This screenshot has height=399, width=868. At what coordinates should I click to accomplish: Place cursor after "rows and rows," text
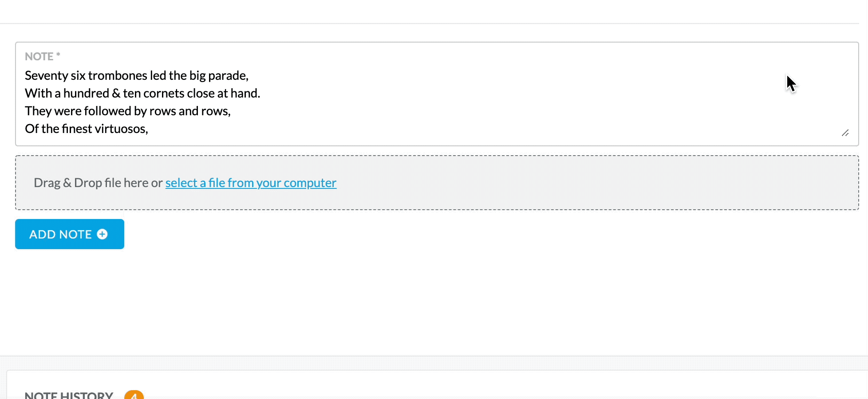pyautogui.click(x=231, y=111)
